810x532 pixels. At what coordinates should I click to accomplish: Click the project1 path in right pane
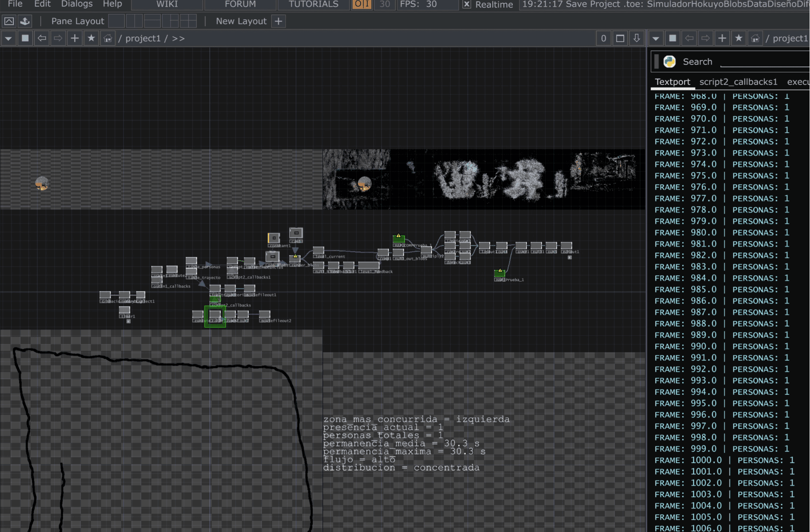[x=790, y=39]
